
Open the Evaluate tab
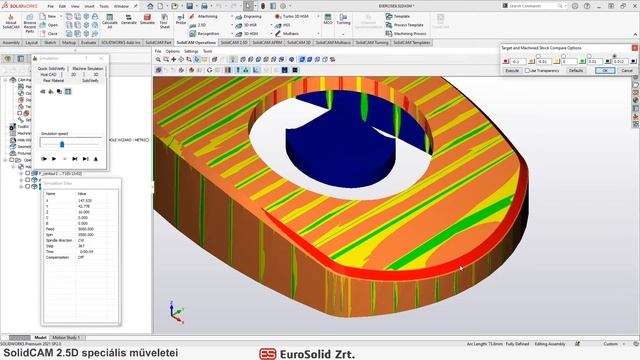pos(89,42)
